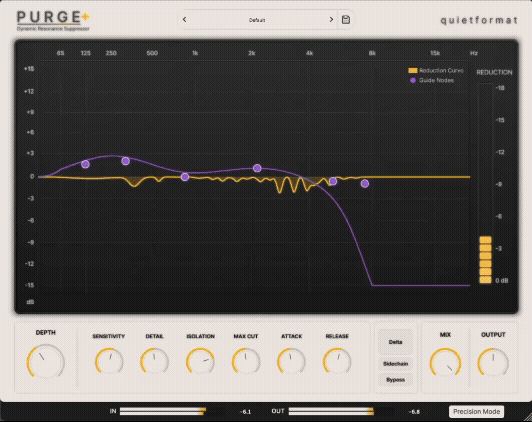The image size is (532, 422).
Task: Click the Release knob
Action: click(337, 361)
